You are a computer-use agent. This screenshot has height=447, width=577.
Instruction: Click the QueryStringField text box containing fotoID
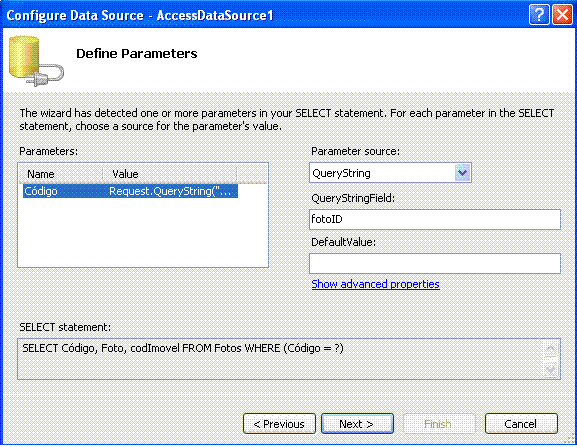pos(435,219)
